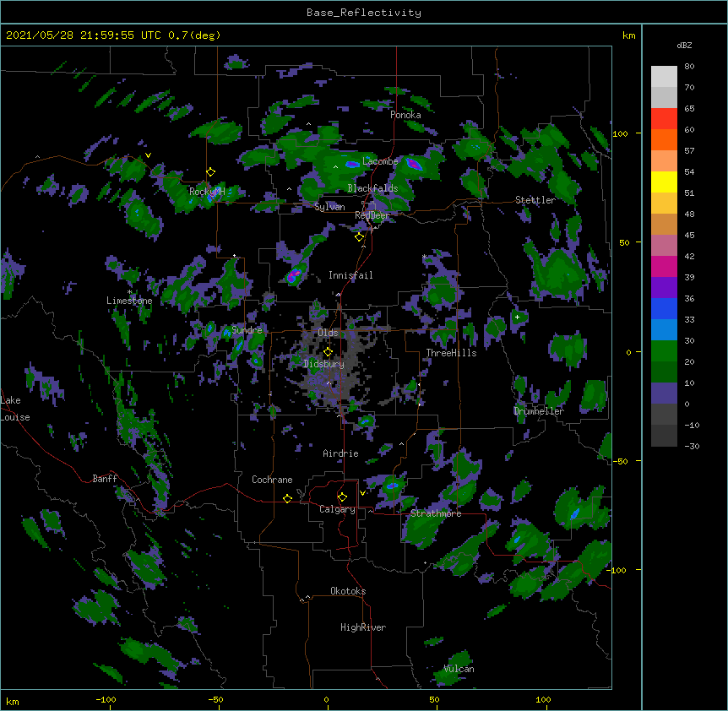Click the Airdrie city label
The width and height of the screenshot is (728, 711).
(x=341, y=453)
